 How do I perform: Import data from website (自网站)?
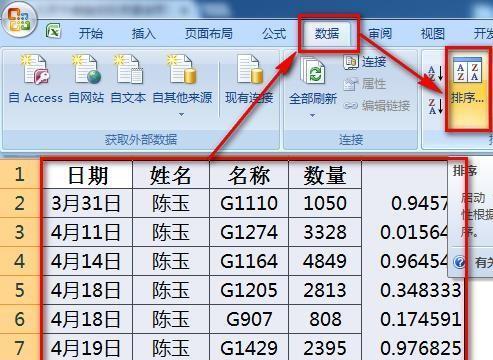(x=87, y=79)
